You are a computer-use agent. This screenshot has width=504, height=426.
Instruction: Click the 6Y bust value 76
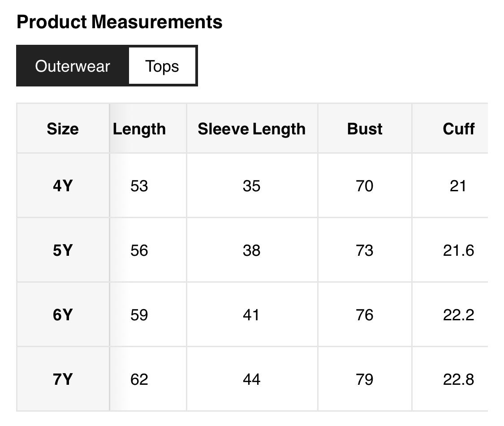365,314
